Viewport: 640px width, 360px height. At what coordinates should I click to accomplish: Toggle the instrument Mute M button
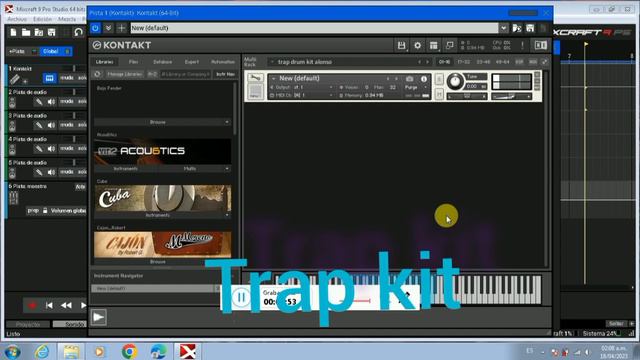439,94
